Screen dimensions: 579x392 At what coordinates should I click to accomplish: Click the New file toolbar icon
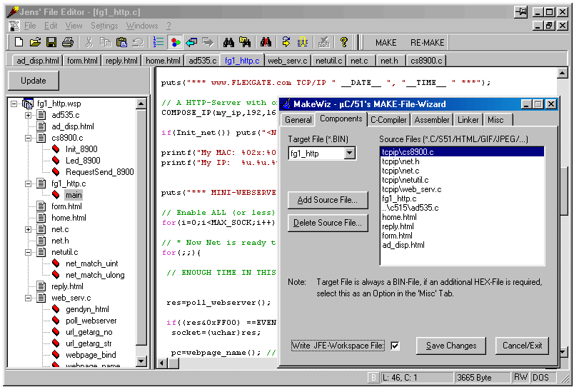(x=19, y=42)
